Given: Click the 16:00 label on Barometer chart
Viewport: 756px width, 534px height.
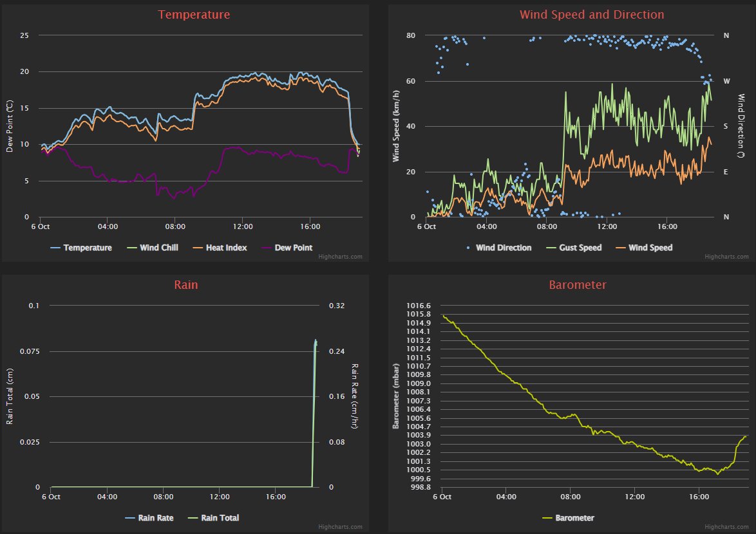Looking at the screenshot, I should click(699, 497).
